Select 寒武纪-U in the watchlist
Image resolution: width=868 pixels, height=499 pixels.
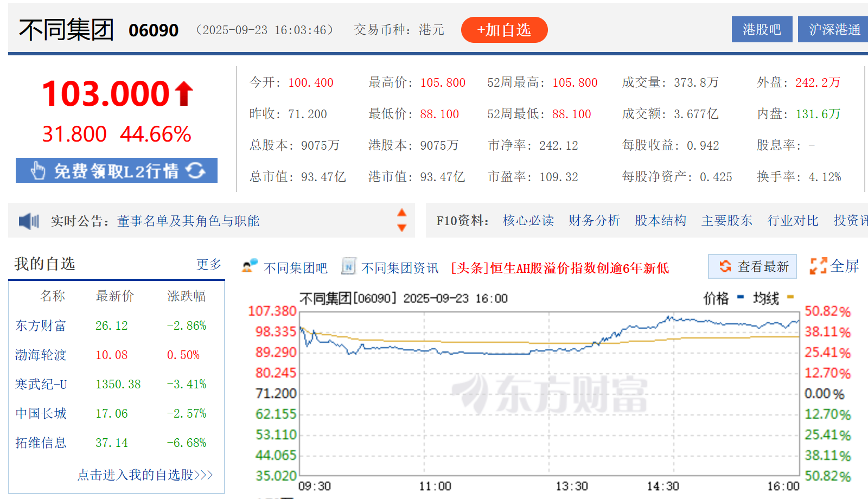[40, 384]
